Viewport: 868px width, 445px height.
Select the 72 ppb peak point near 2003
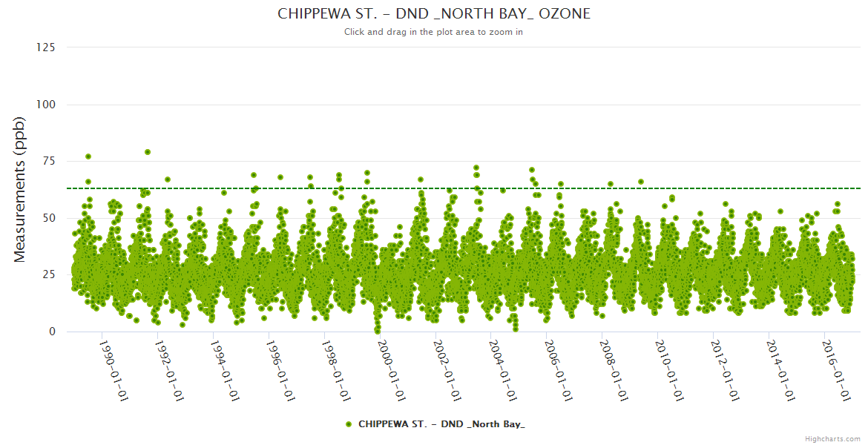476,168
